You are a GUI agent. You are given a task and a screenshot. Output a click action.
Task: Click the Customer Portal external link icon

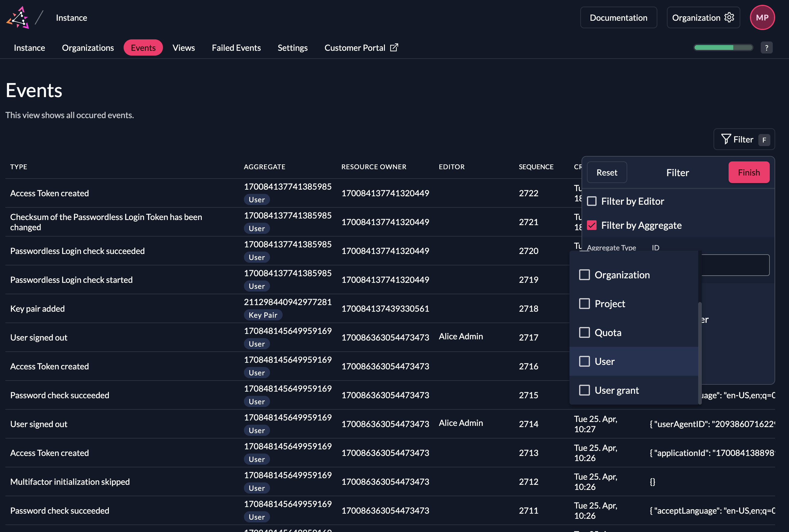coord(394,47)
